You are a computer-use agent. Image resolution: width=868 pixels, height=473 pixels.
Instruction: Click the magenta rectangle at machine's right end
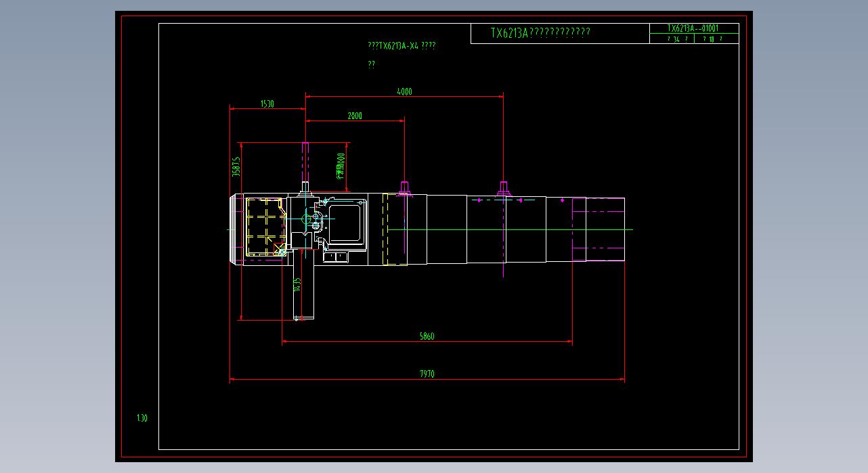pyautogui.click(x=598, y=229)
